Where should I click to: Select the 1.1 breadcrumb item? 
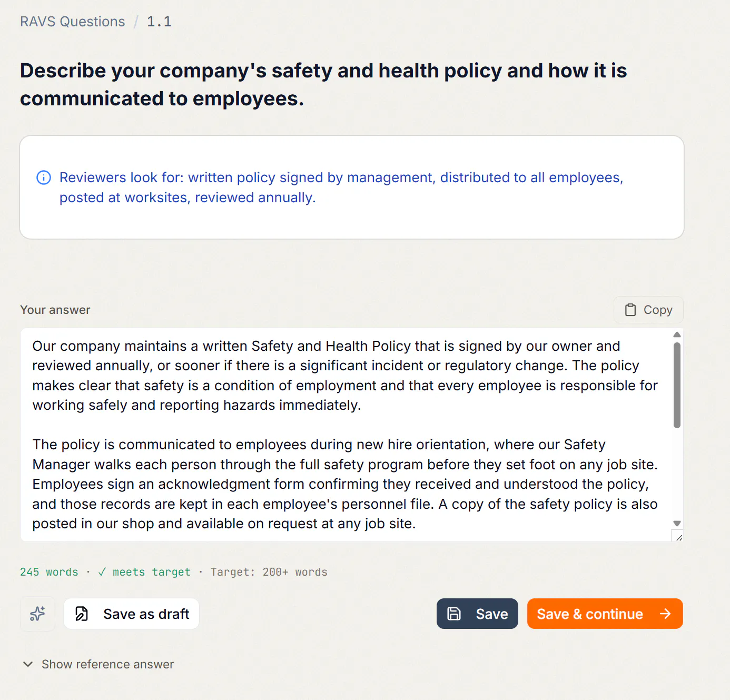pyautogui.click(x=159, y=22)
